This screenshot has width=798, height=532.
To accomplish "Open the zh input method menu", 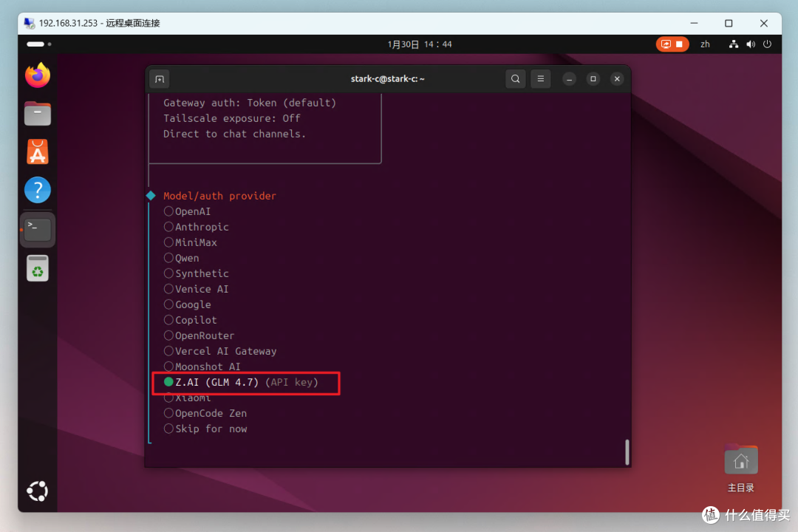I will [x=705, y=44].
